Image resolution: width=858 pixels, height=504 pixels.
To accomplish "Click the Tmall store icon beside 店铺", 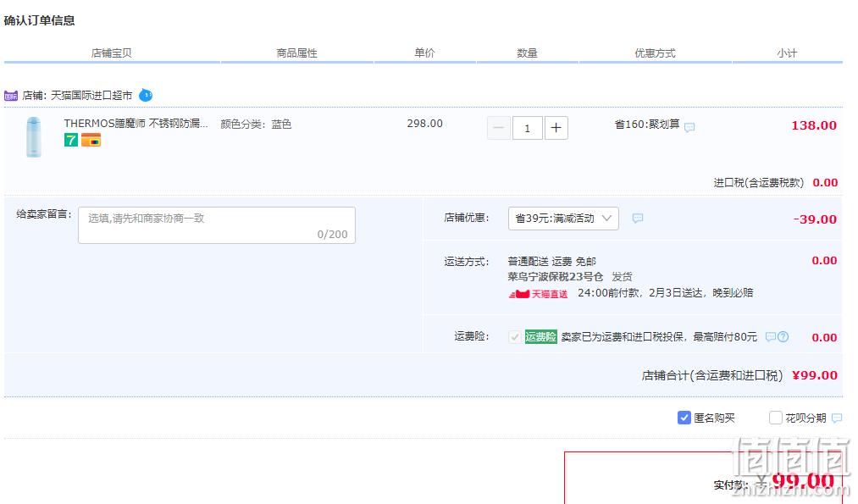I will click(x=11, y=96).
